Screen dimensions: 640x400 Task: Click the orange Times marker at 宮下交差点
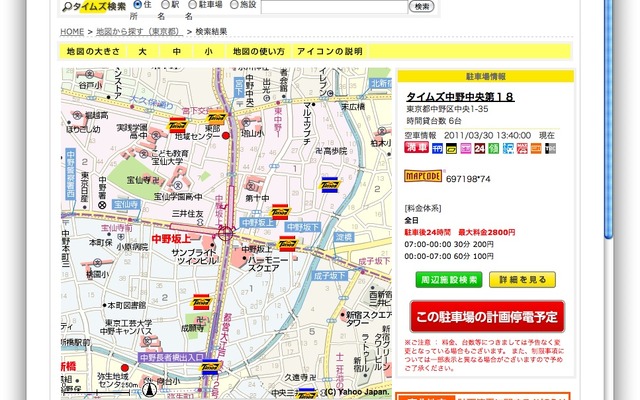pos(216,118)
